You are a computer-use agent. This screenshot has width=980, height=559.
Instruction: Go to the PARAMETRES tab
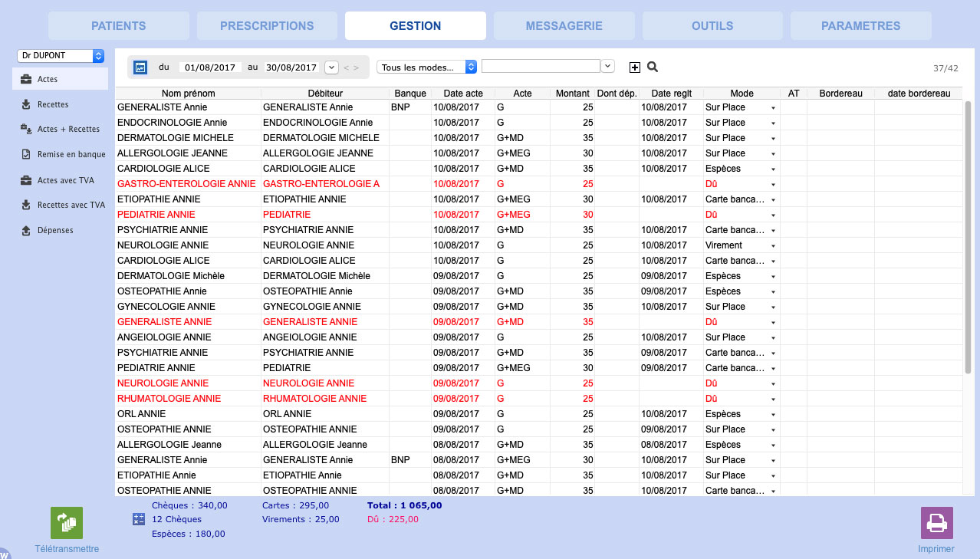click(860, 25)
